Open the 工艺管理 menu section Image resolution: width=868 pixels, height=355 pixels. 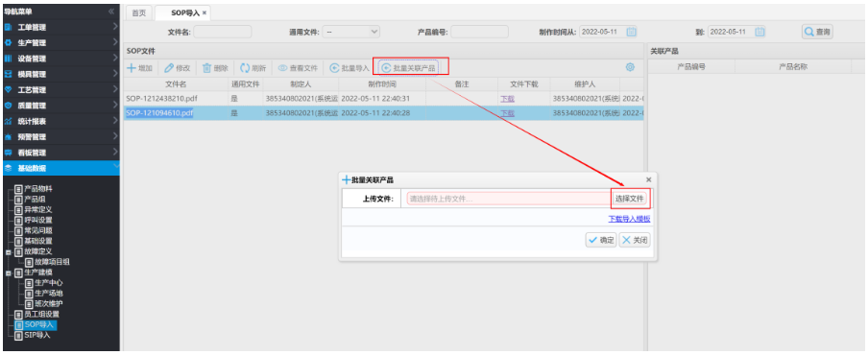click(60, 89)
